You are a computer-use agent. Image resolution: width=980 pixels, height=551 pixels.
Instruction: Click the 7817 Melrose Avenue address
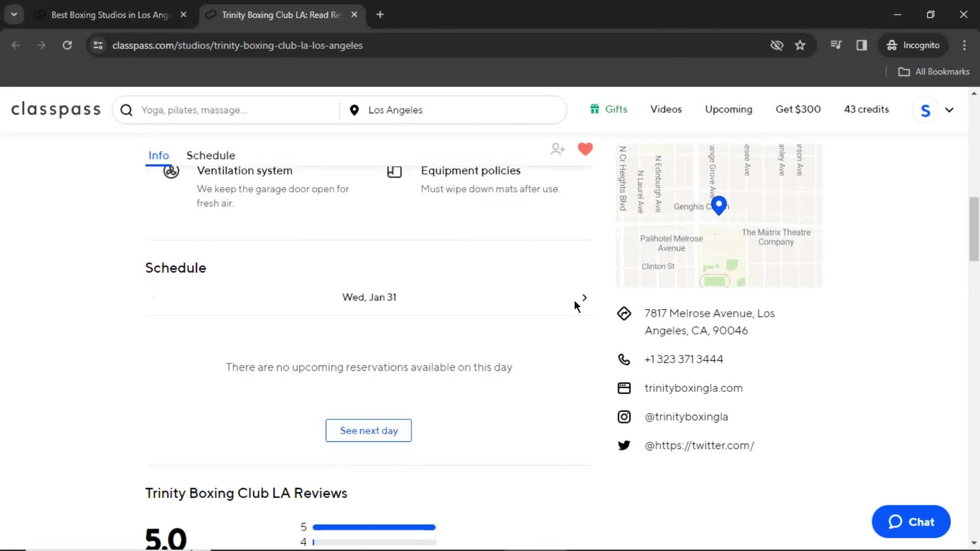coord(709,322)
